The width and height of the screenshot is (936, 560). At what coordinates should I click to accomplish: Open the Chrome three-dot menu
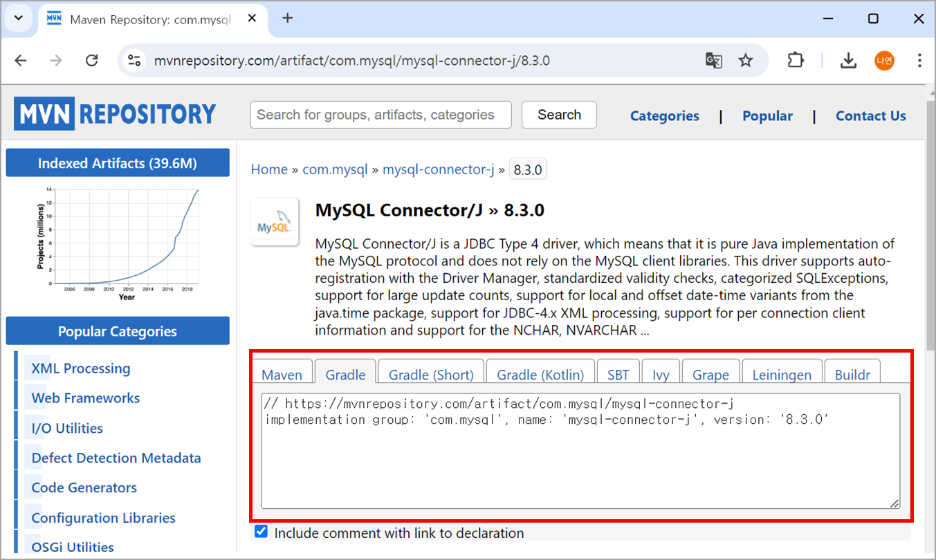919,61
